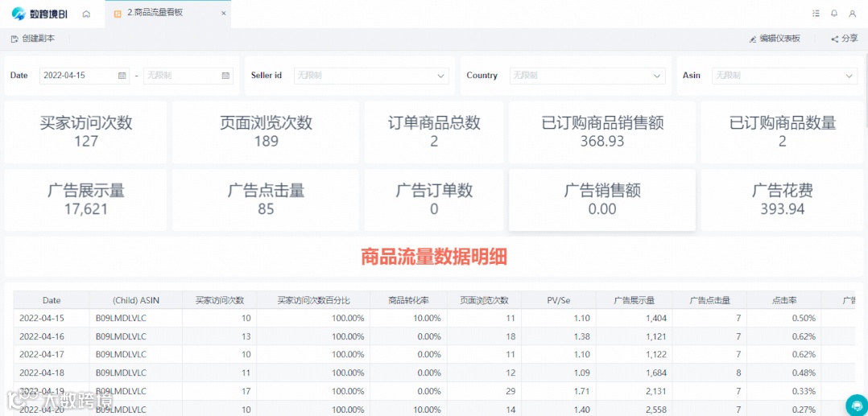Open the end date calendar icon
This screenshot has width=868, height=416.
tap(225, 76)
